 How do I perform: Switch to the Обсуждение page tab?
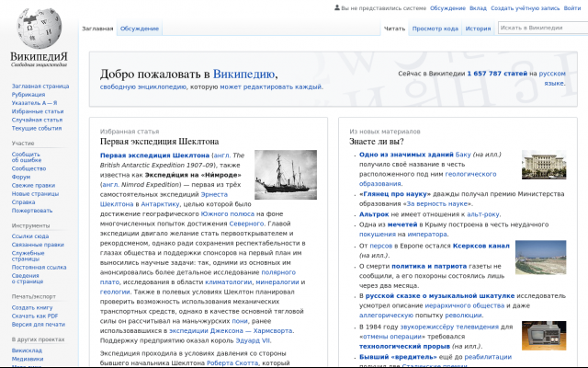tap(140, 29)
